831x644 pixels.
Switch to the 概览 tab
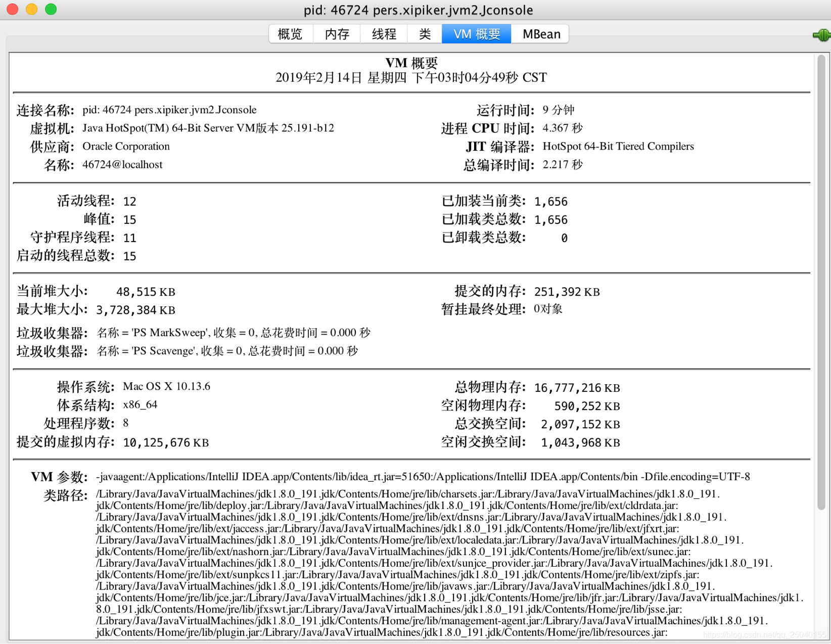(291, 34)
